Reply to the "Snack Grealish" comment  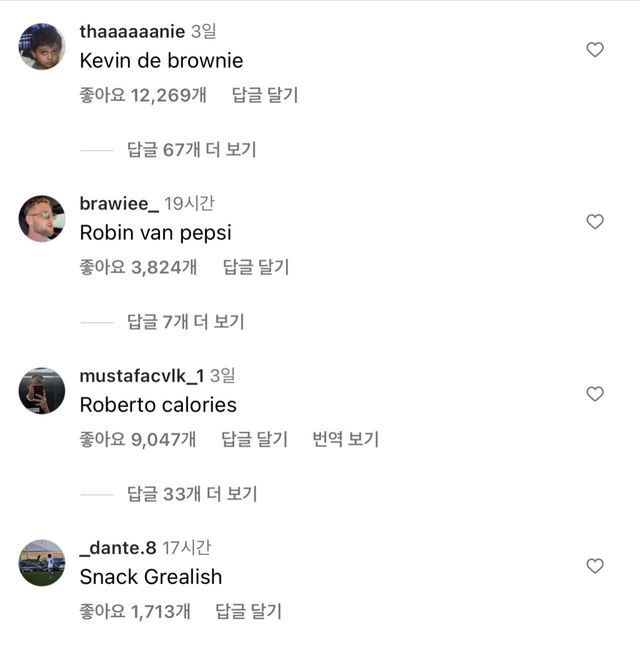[x=249, y=612]
